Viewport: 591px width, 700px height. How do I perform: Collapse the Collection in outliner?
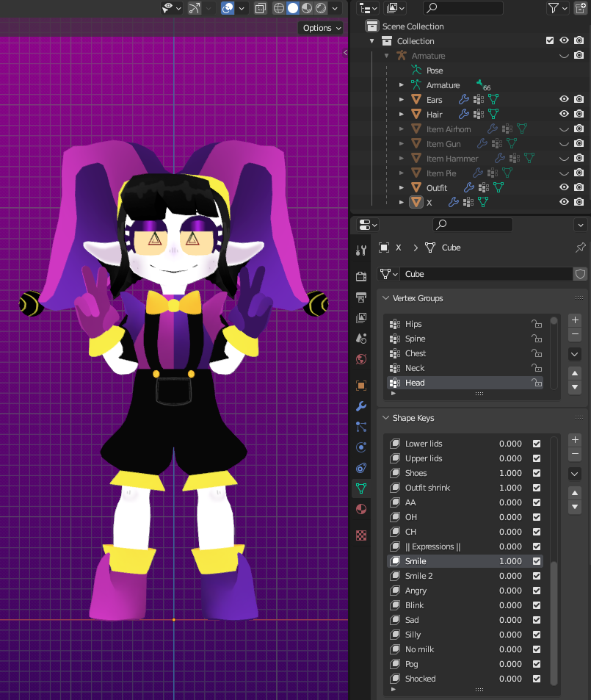[x=371, y=41]
